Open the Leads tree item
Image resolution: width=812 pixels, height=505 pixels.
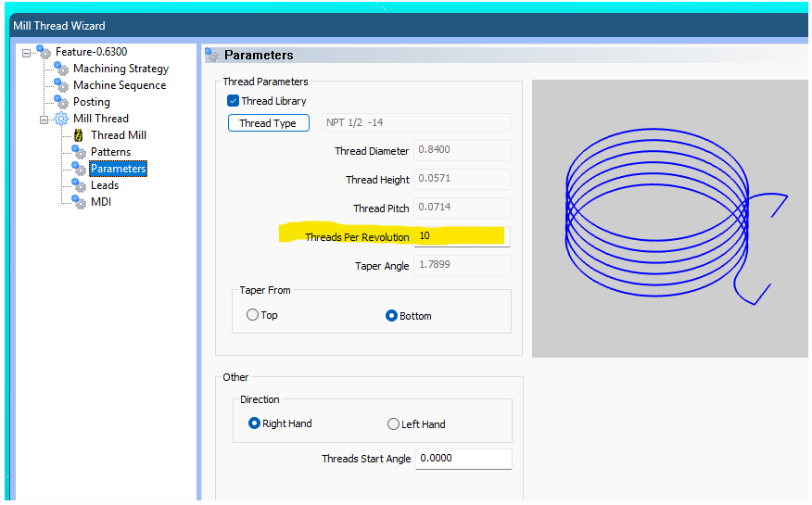coord(104,185)
